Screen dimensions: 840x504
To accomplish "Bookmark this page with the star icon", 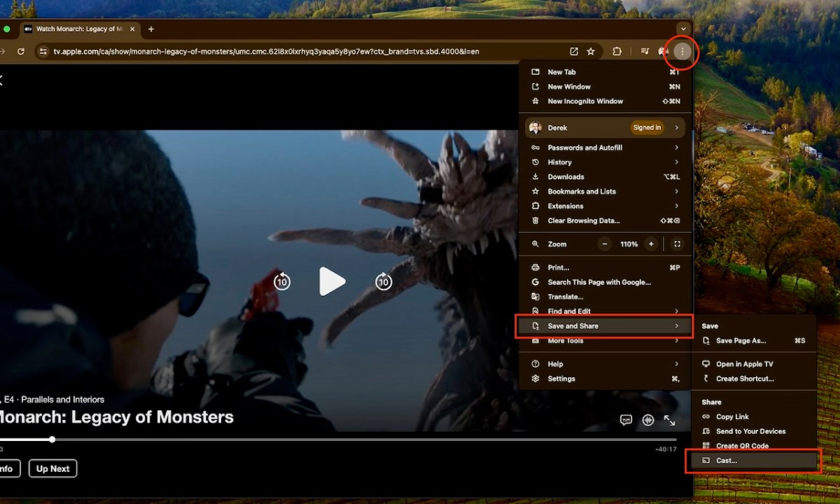I will (x=591, y=51).
